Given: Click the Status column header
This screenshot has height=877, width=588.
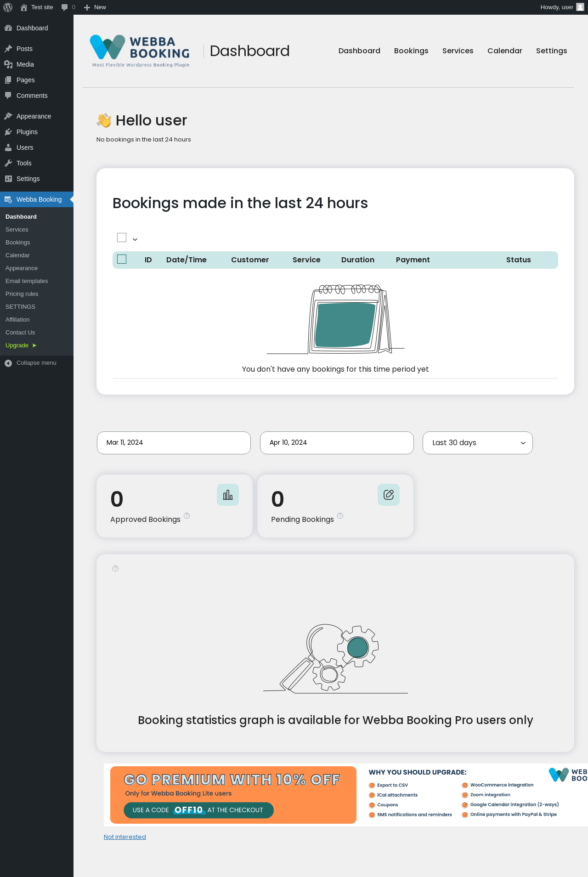Looking at the screenshot, I should point(519,260).
